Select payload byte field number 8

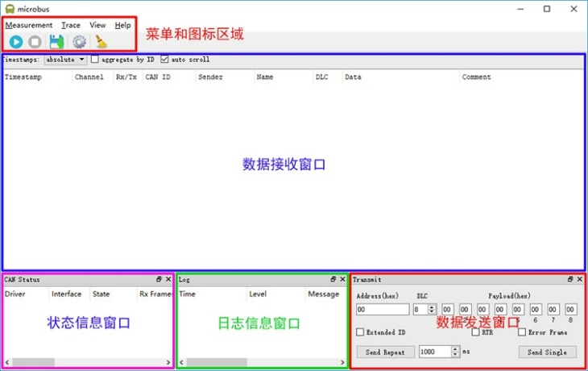pyautogui.click(x=570, y=310)
